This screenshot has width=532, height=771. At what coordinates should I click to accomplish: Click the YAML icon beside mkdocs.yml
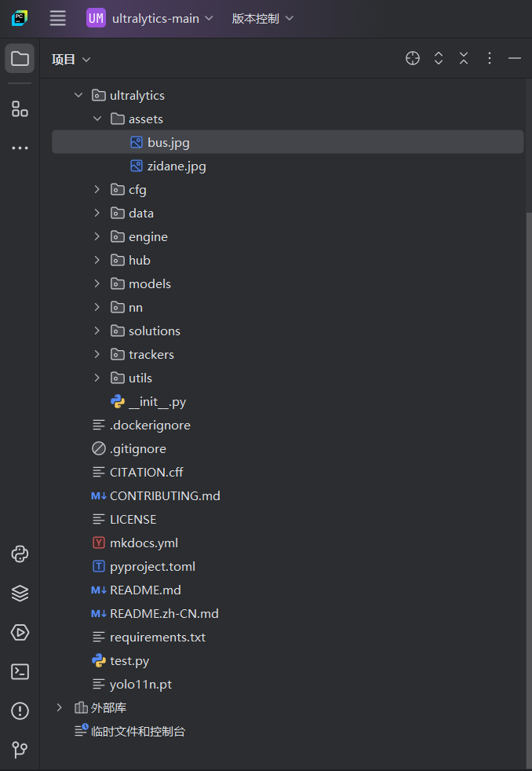pos(99,543)
